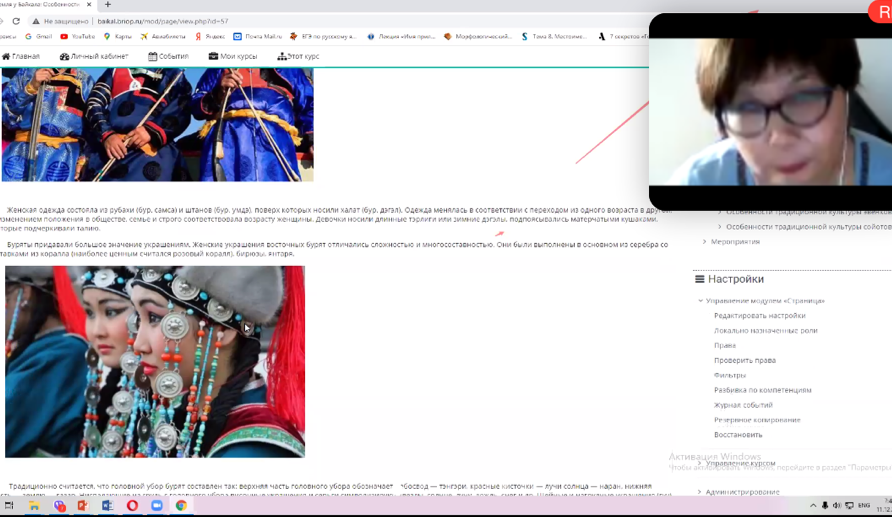This screenshot has width=892, height=517.
Task: Click the Buryat women headdress photo
Action: [155, 361]
